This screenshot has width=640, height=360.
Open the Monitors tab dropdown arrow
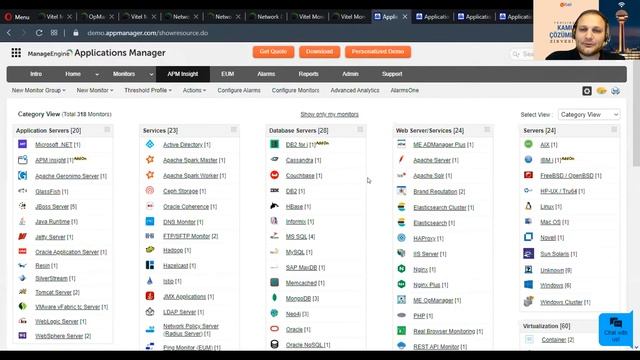(151, 74)
